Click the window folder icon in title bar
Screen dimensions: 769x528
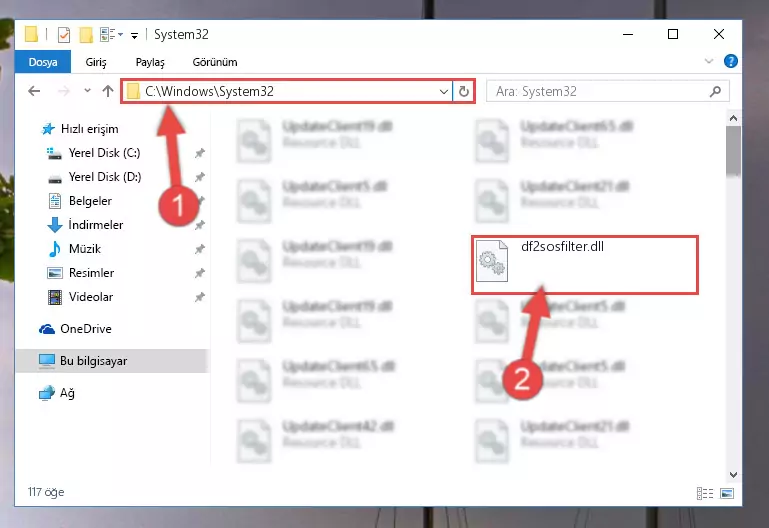31,34
